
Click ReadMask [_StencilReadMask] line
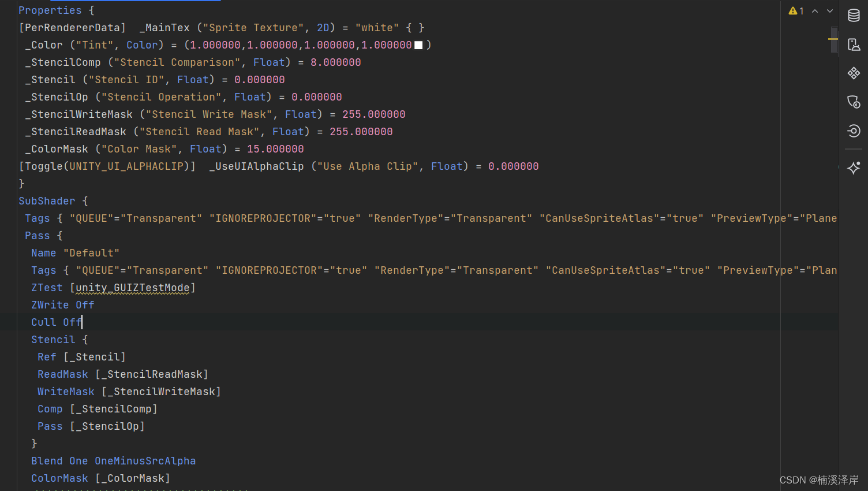coord(123,374)
